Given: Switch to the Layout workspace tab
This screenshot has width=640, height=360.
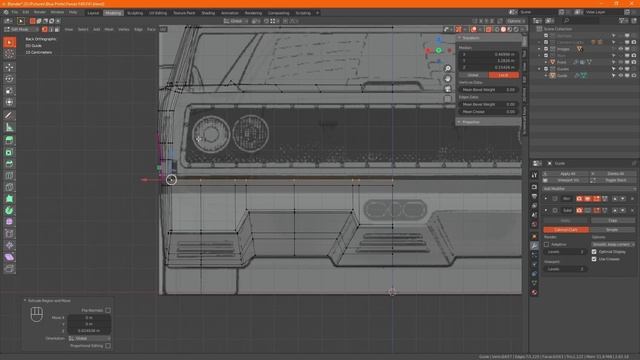Looking at the screenshot, I should pyautogui.click(x=93, y=13).
